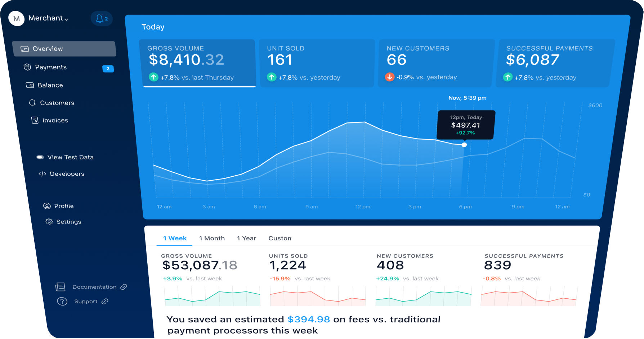The width and height of the screenshot is (644, 339).
Task: Click the white data point on chart
Action: click(x=464, y=145)
